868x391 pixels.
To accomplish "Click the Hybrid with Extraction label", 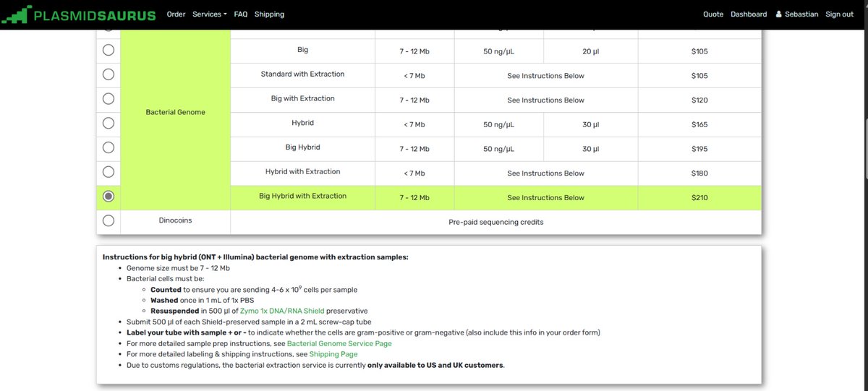I will point(302,172).
